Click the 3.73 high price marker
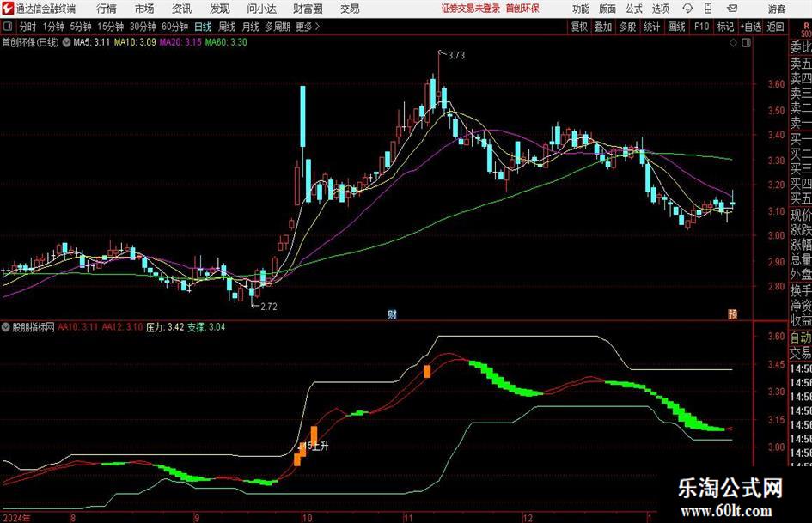The image size is (812, 523). 452,55
